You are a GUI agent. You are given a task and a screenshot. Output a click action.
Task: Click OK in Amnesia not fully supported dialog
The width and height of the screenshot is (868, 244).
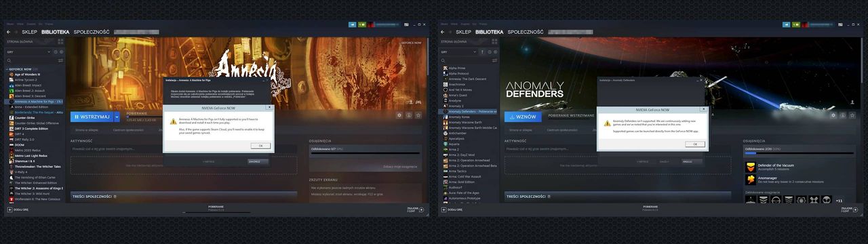260,146
